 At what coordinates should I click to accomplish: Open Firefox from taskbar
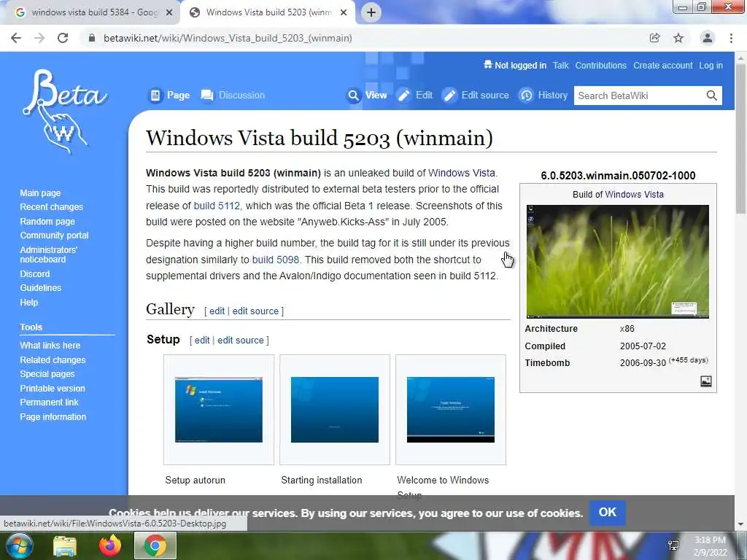pyautogui.click(x=110, y=545)
